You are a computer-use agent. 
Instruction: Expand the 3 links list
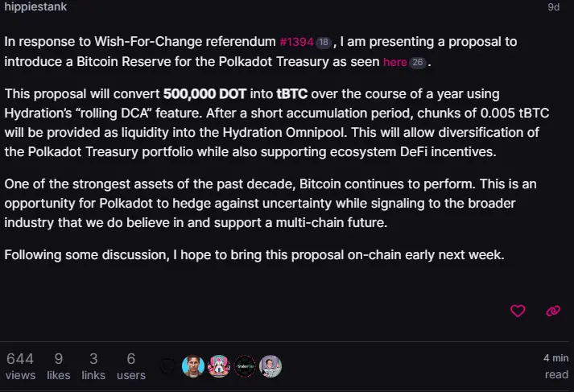[x=93, y=366]
